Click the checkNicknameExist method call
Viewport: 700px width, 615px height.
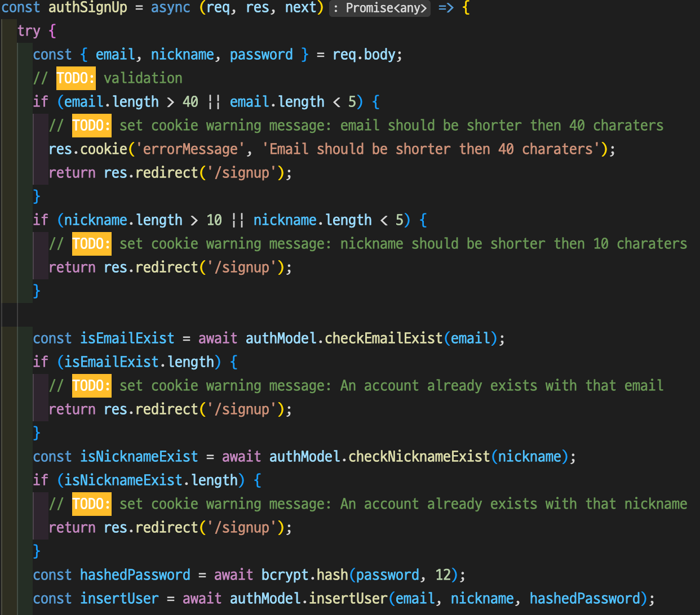point(419,457)
